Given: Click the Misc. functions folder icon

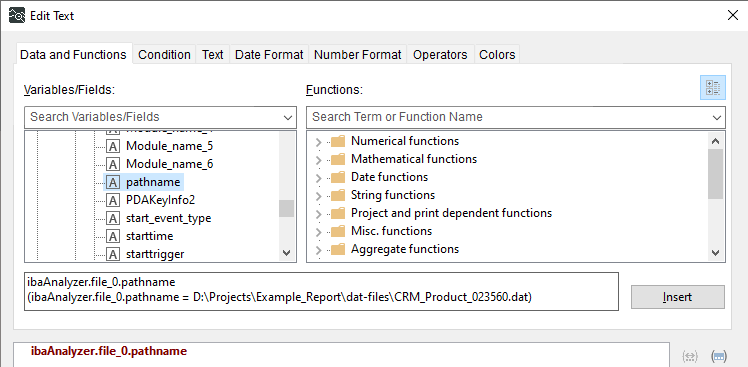Looking at the screenshot, I should coord(338,231).
